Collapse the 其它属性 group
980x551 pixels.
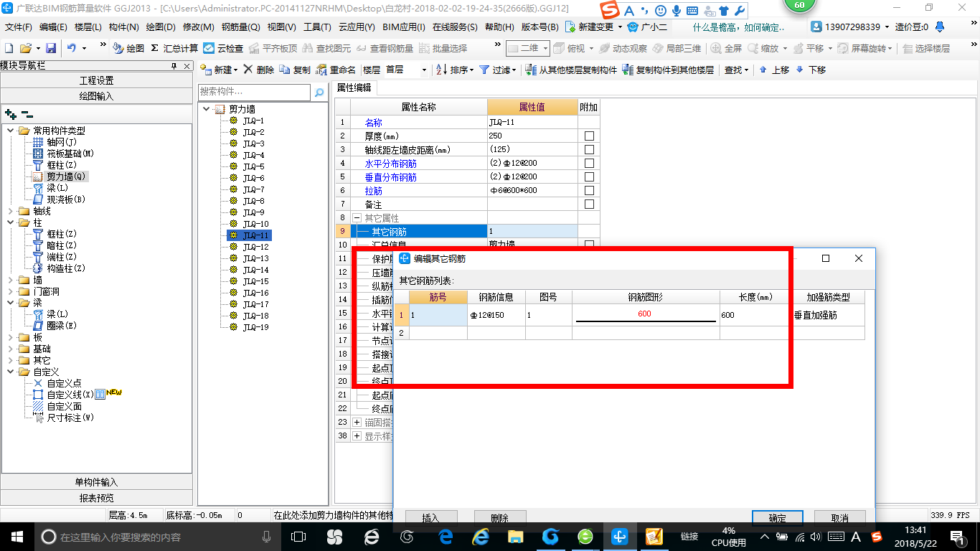pyautogui.click(x=357, y=217)
